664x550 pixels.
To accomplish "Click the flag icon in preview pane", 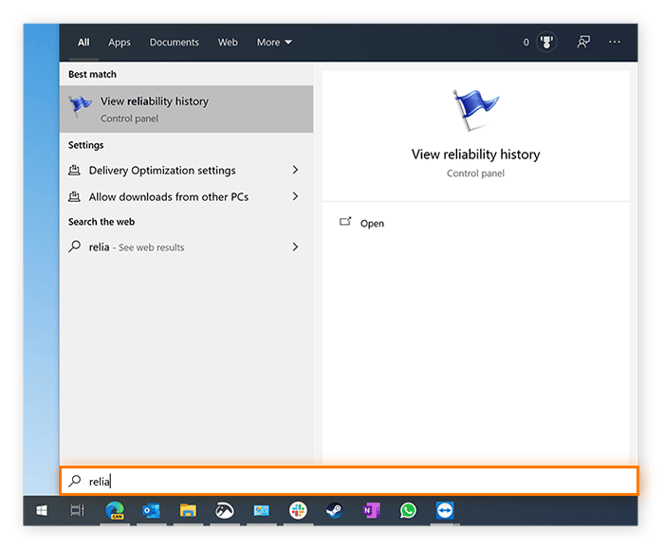I will [x=476, y=110].
